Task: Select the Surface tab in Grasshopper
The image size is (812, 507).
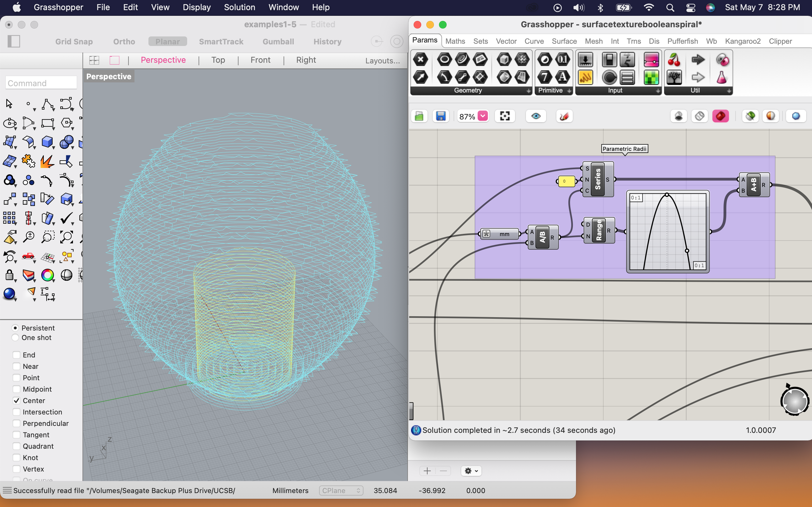Action: tap(563, 40)
